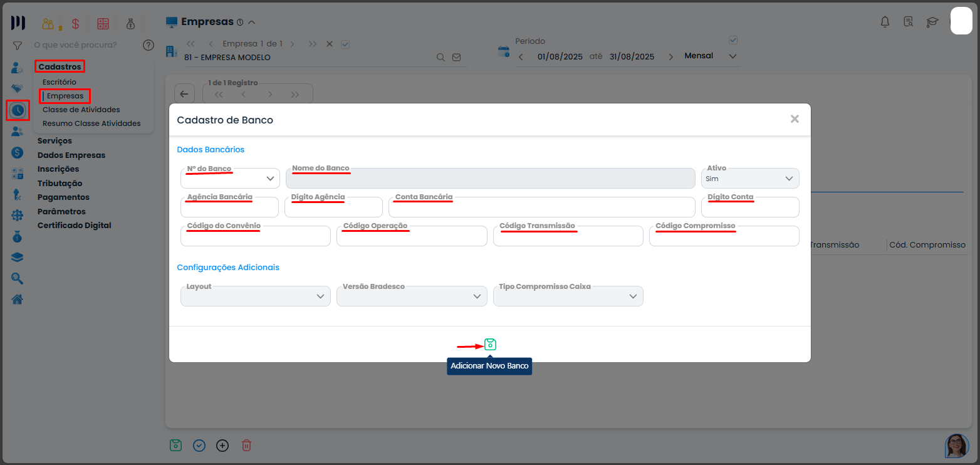Open the Tributação menu section

click(x=60, y=183)
